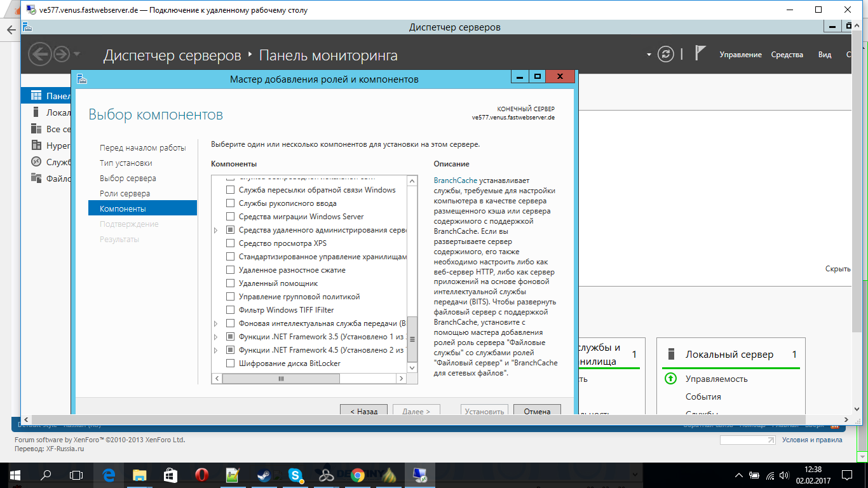868x488 pixels.
Task: Click the scroll-down arrow of components list
Action: point(412,367)
